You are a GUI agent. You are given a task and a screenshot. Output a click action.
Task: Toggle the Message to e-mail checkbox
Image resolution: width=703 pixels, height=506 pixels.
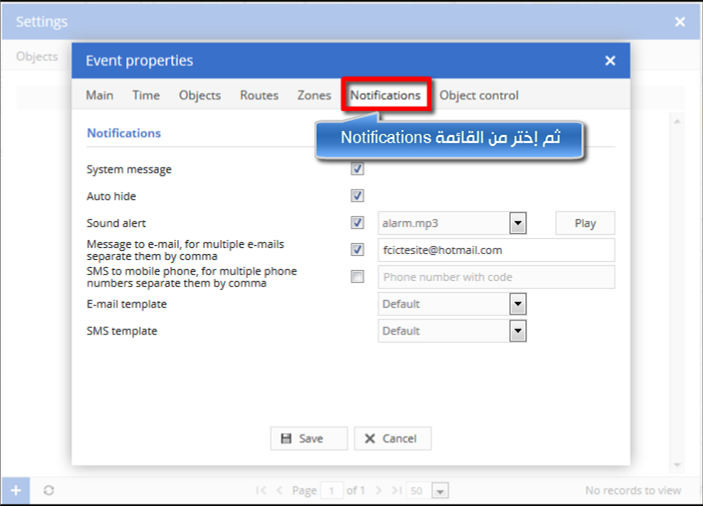357,250
